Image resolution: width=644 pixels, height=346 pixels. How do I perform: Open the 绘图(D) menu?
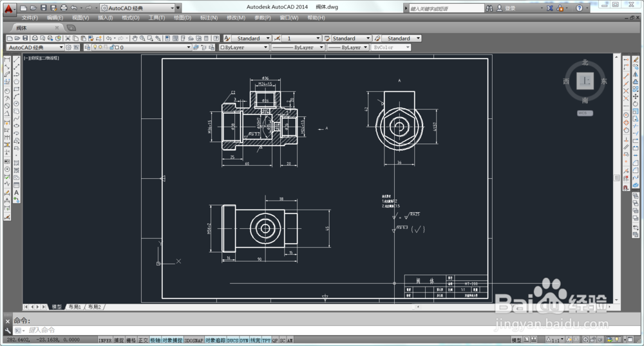tap(183, 17)
